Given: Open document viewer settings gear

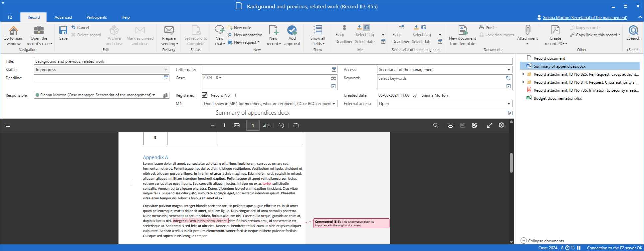Looking at the screenshot, I should [501, 125].
